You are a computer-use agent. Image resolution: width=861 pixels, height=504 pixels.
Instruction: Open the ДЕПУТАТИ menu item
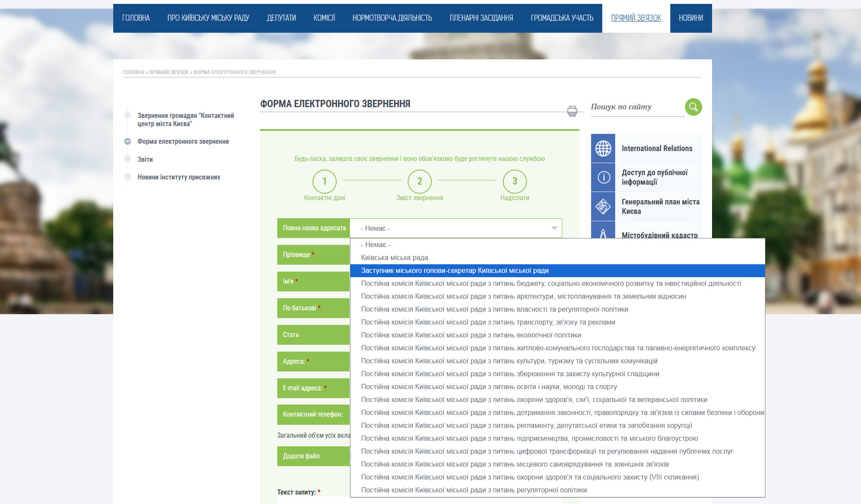tap(281, 18)
